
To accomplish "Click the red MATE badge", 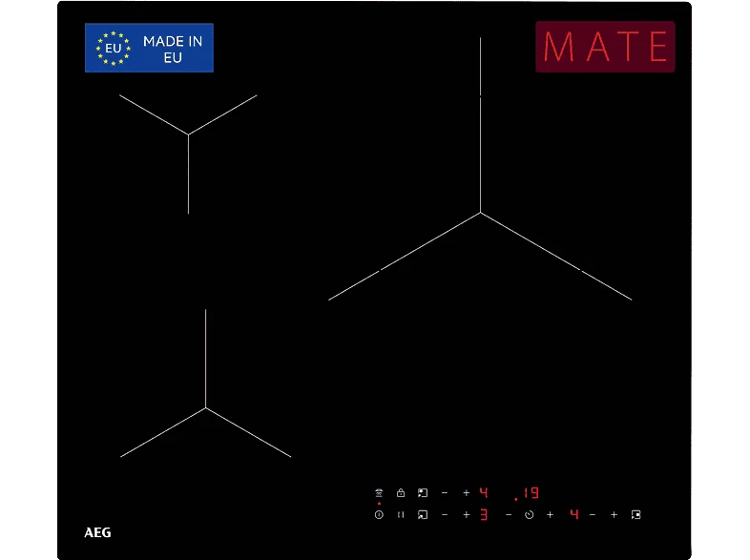I will [x=605, y=47].
